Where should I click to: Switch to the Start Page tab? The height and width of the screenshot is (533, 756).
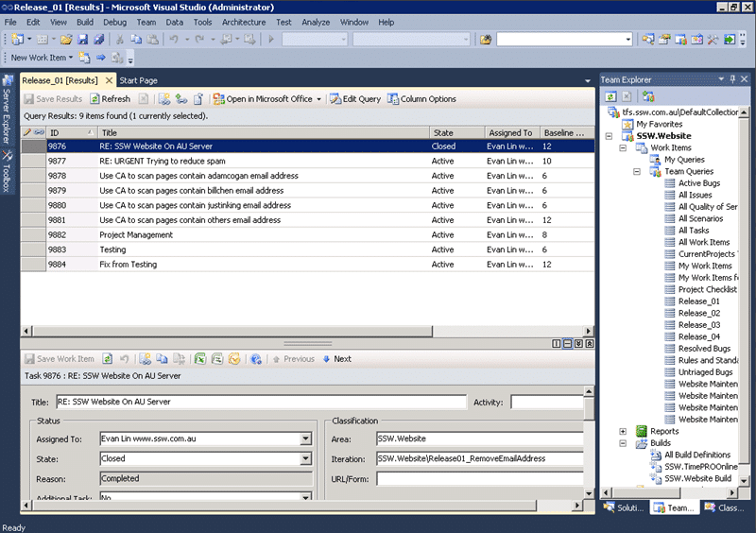[x=138, y=80]
